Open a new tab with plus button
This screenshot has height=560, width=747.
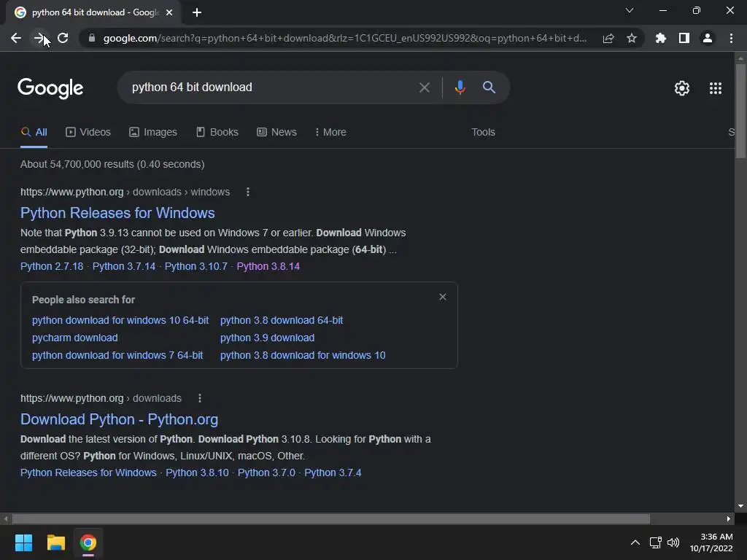click(x=197, y=12)
